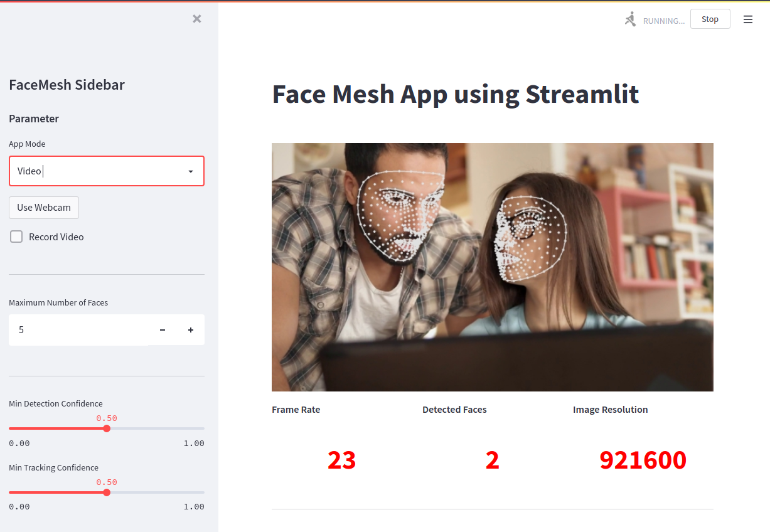770x532 pixels.
Task: Click the Min Detection Confidence slider handle
Action: click(107, 428)
